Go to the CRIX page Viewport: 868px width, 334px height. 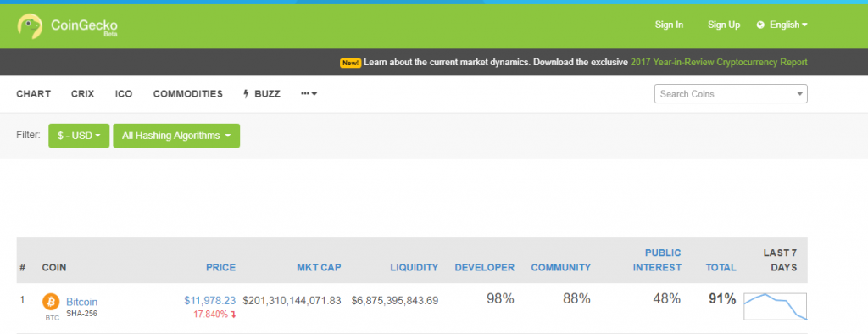point(82,93)
